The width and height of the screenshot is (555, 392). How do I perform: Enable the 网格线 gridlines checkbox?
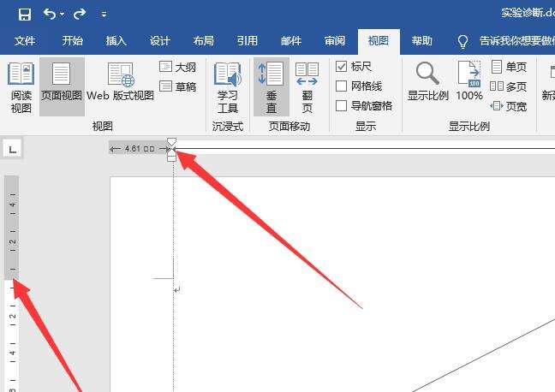click(x=341, y=86)
